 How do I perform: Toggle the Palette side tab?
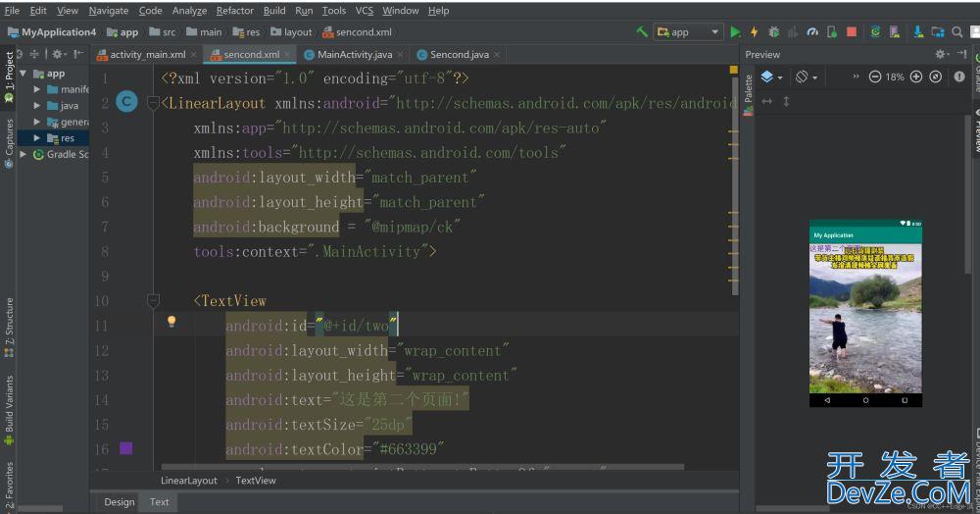[748, 94]
